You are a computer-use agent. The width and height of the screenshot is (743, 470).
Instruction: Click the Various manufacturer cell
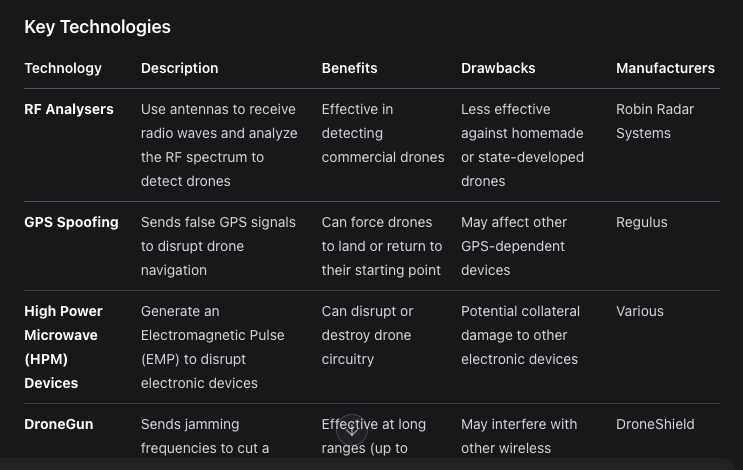tap(639, 311)
